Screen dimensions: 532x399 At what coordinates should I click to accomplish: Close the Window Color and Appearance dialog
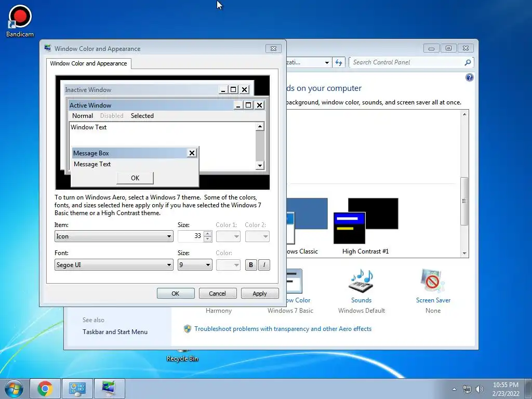point(273,48)
